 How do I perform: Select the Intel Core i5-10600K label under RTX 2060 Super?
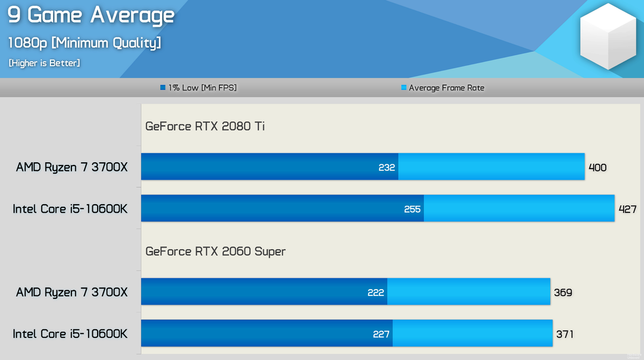tap(70, 334)
